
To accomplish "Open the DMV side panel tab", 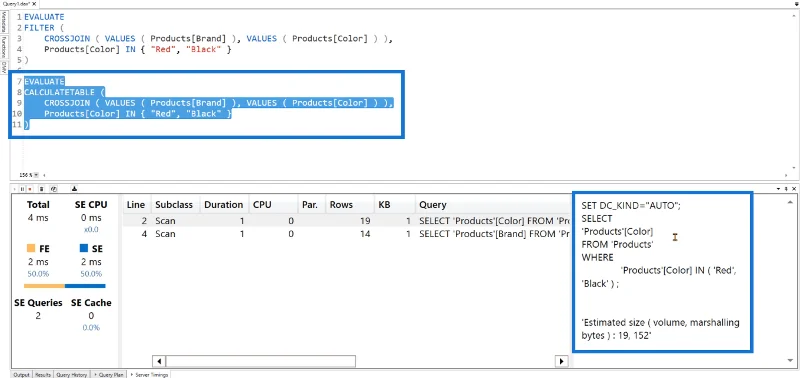I will (4, 67).
